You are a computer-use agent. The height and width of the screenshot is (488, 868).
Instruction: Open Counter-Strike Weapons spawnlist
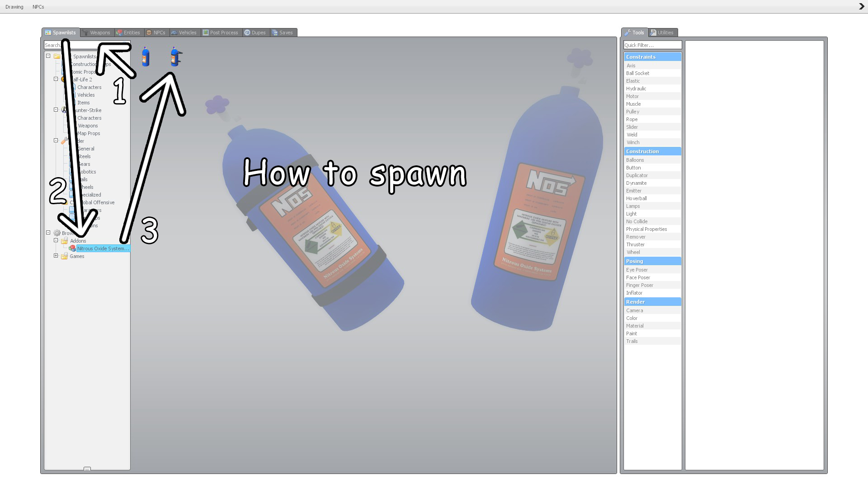click(88, 126)
